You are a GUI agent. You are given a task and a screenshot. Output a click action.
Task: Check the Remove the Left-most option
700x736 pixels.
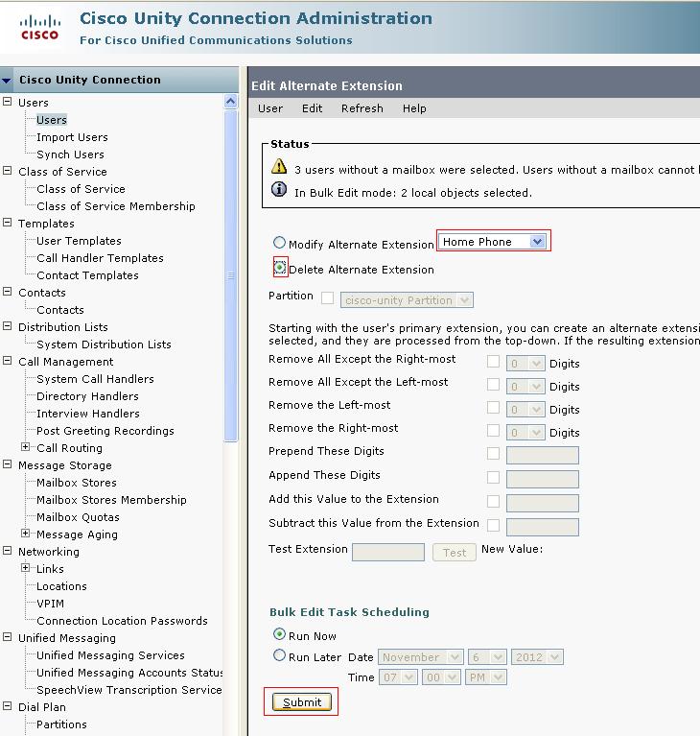coord(493,407)
